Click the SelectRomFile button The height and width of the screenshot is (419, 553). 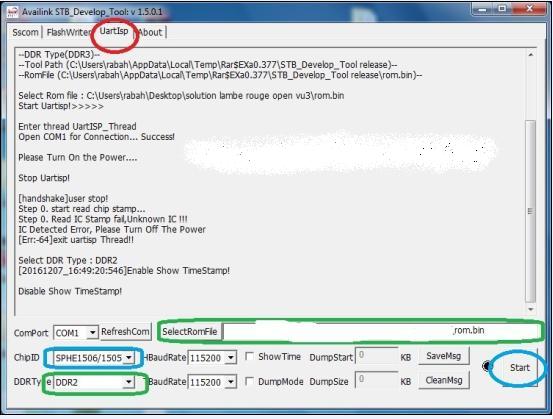pos(190,332)
